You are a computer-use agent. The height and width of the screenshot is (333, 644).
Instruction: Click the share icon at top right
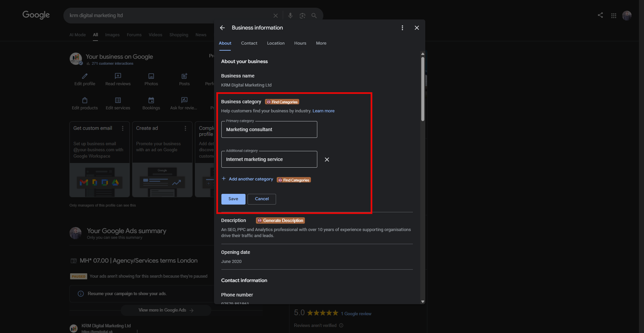click(x=600, y=15)
